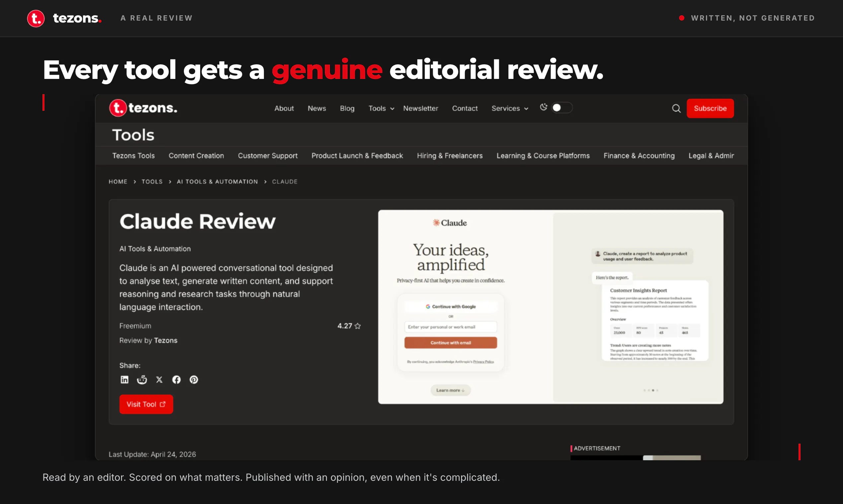Share the review on Facebook
Screen dimensions: 843x504
click(x=177, y=379)
